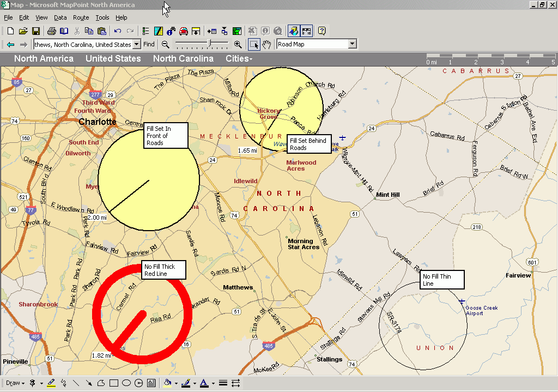Pick the Oval drawing tool
The height and width of the screenshot is (392, 558).
tap(126, 383)
